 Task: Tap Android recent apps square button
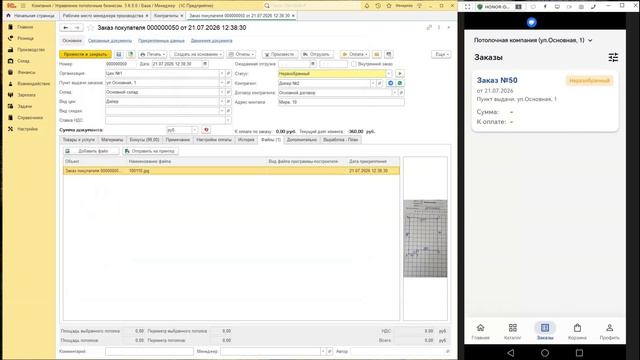click(x=579, y=352)
